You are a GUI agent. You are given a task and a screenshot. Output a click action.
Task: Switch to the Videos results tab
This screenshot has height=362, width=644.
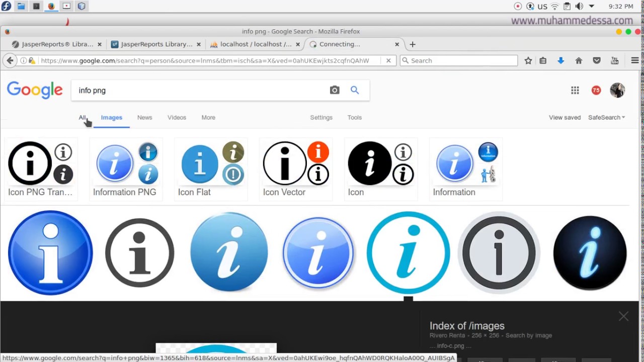tap(177, 118)
